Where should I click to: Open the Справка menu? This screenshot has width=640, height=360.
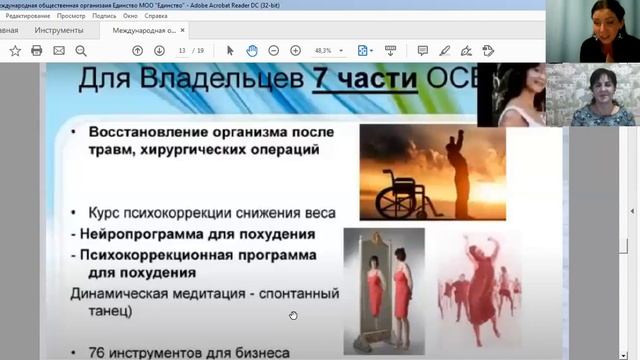[x=156, y=16]
